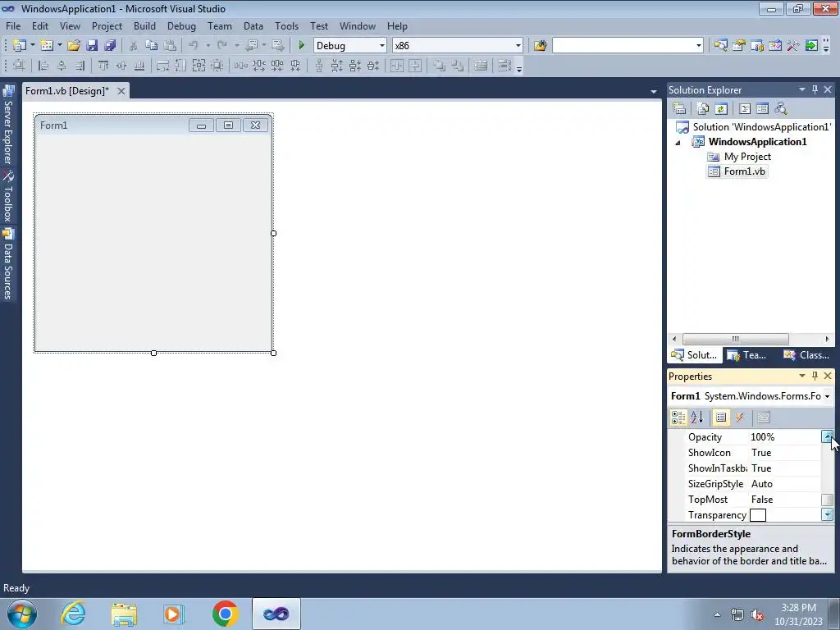Image resolution: width=840 pixels, height=630 pixels.
Task: Open the x86 platform dropdown
Action: [518, 46]
